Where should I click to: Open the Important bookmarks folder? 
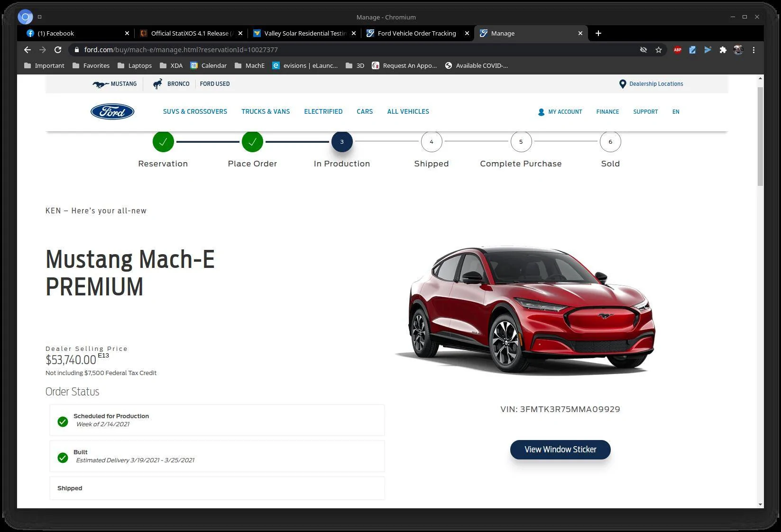click(x=44, y=65)
